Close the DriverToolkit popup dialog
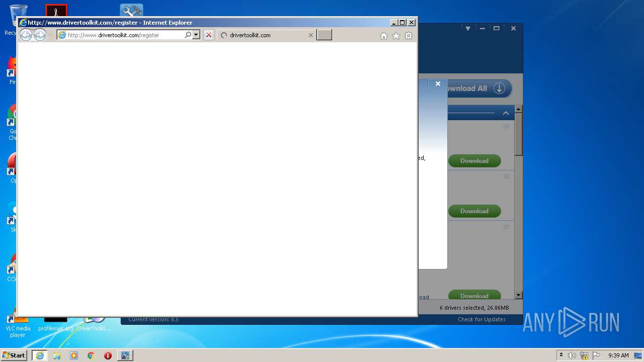This screenshot has height=362, width=644. [438, 84]
